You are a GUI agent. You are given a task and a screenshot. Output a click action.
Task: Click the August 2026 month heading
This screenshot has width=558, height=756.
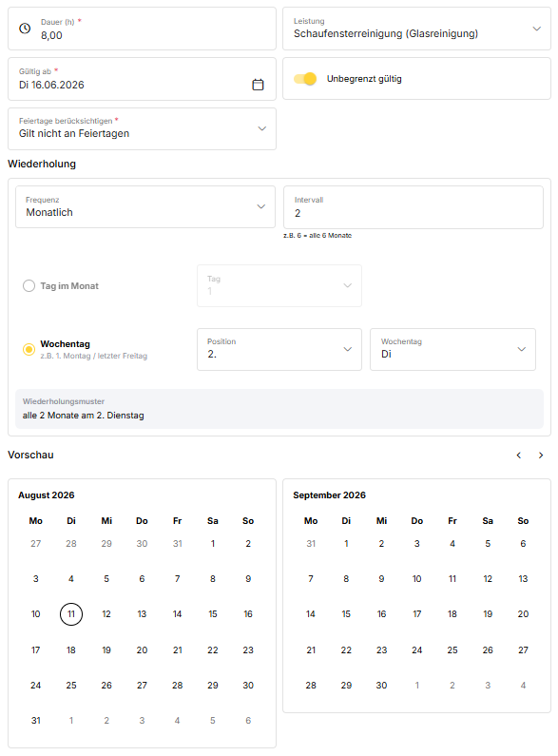point(47,495)
